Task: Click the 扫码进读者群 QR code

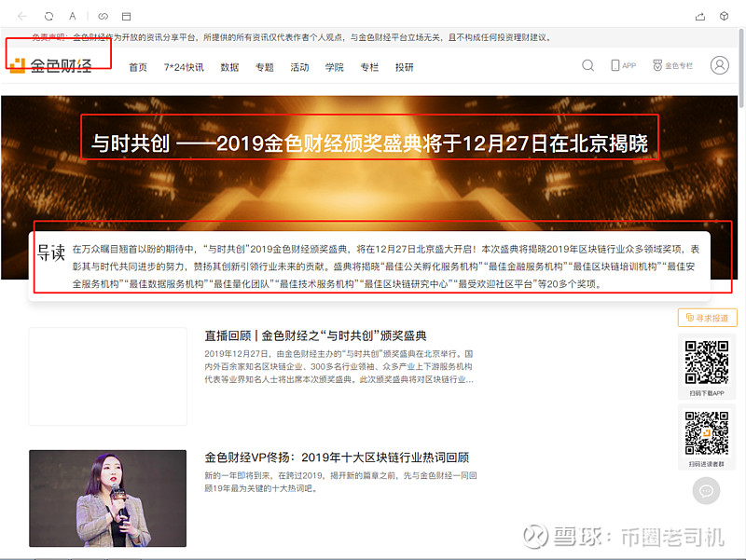Action: (x=707, y=432)
